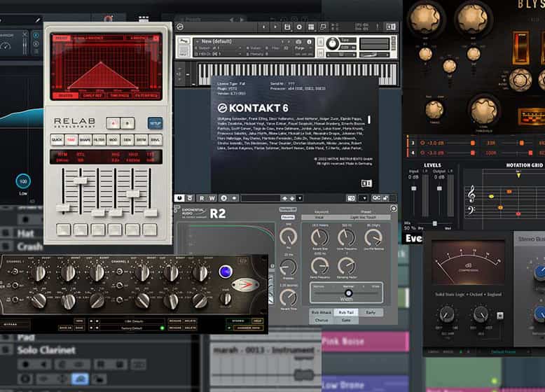
Task: Click the monitor speaker icon on Solo Clarinet track
Action: coord(44,364)
